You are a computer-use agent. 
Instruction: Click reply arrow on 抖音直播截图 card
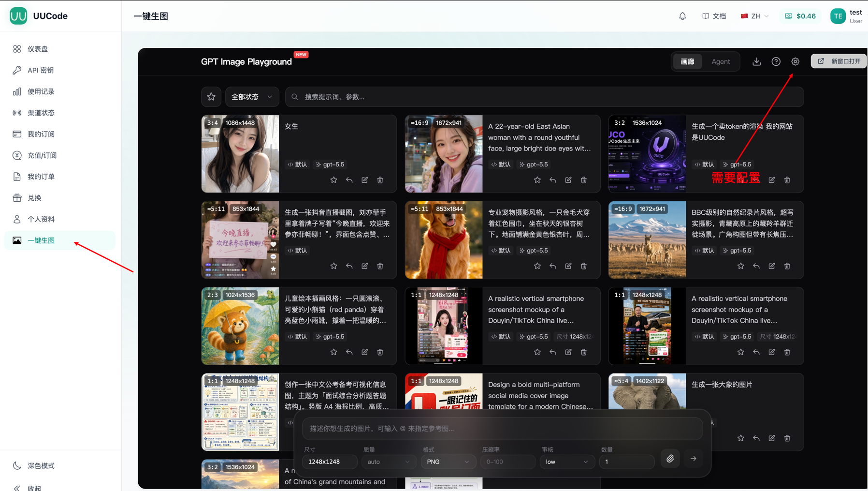click(x=349, y=266)
